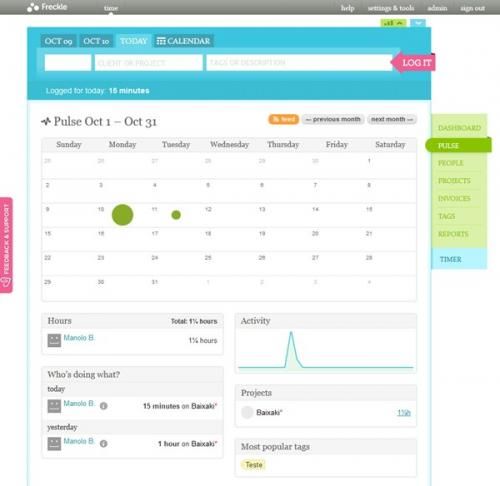500x486 pixels.
Task: Open the orange RSS feed button
Action: 284,119
